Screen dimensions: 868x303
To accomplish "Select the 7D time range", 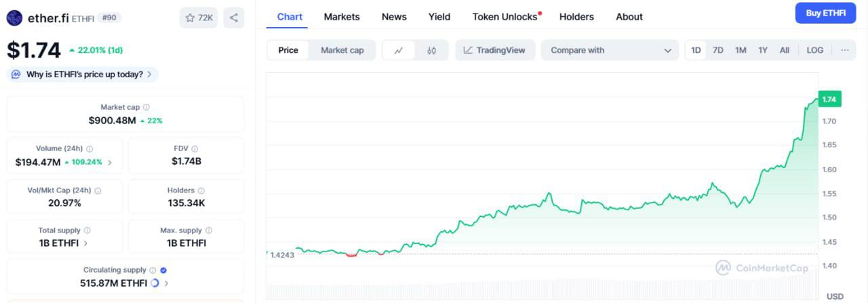I will [718, 50].
